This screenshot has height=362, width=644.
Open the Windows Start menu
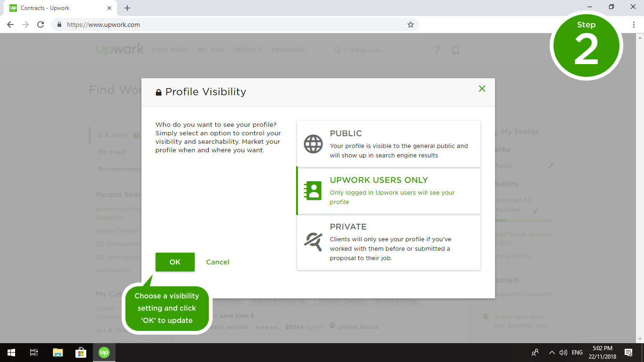click(11, 353)
